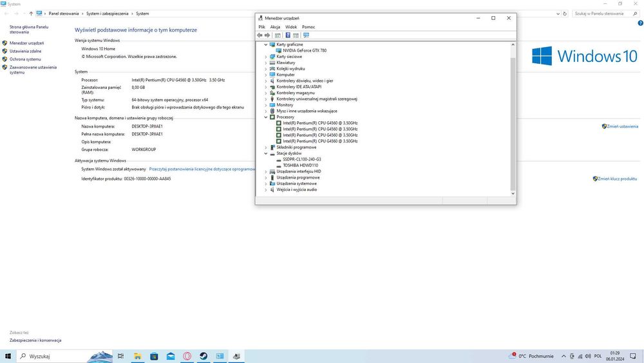The width and height of the screenshot is (644, 363).
Task: Click the refresh button beside address bar
Action: [x=565, y=14]
